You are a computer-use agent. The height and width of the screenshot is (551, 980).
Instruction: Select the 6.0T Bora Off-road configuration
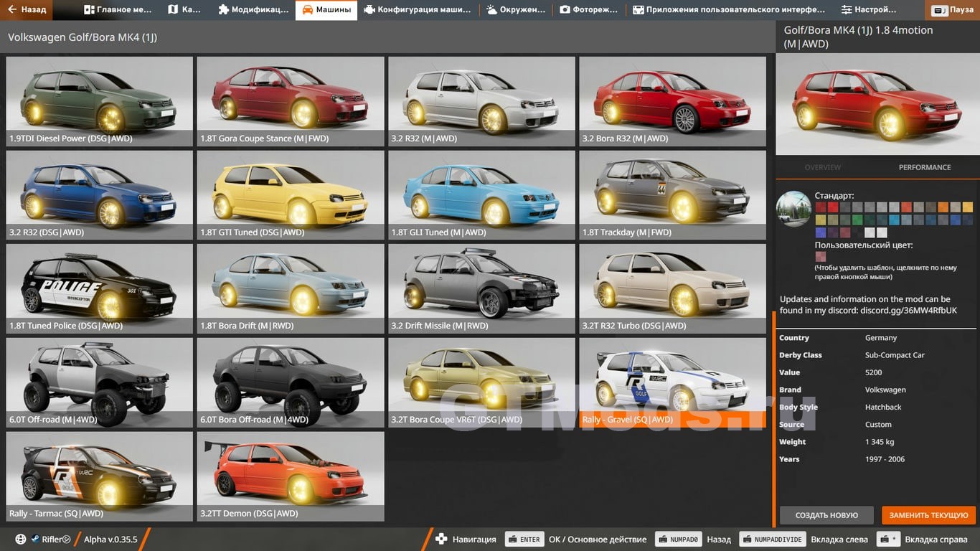291,382
